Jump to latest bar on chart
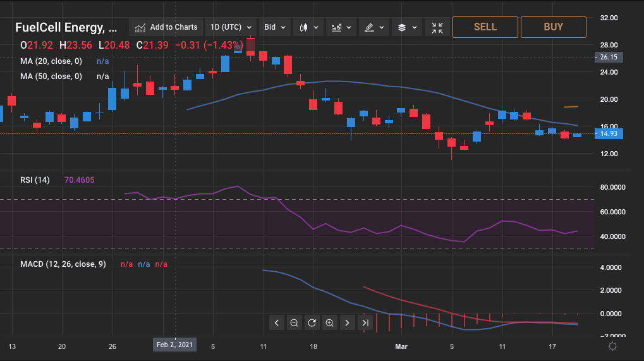The width and height of the screenshot is (644, 361). [x=365, y=323]
